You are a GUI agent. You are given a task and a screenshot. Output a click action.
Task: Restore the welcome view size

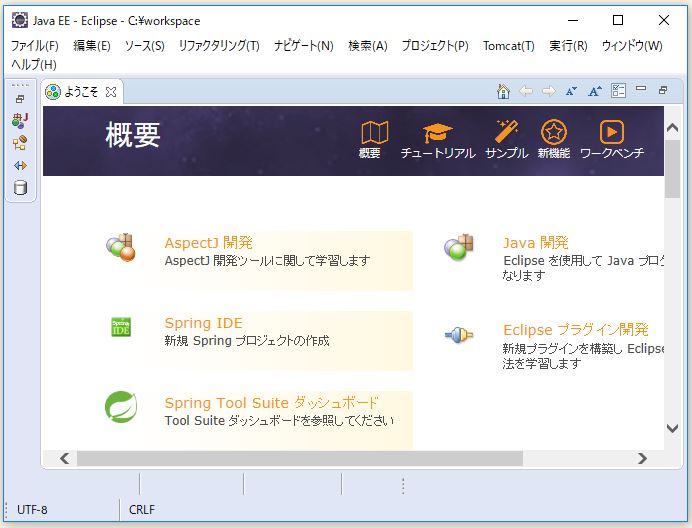[662, 90]
